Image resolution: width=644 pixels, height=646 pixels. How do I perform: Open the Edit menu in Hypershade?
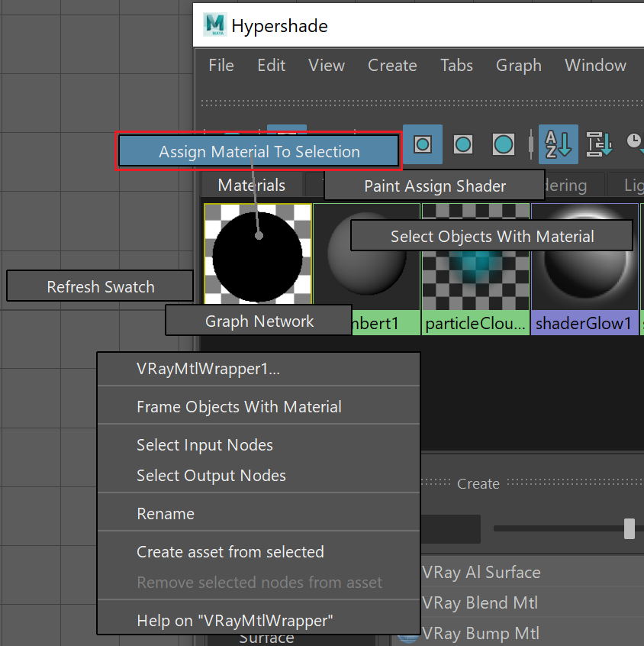pos(272,65)
